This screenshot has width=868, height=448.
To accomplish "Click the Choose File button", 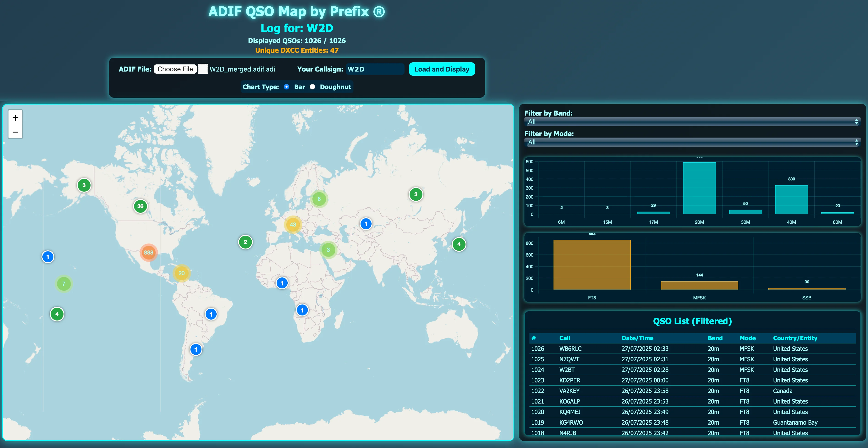I will click(175, 69).
